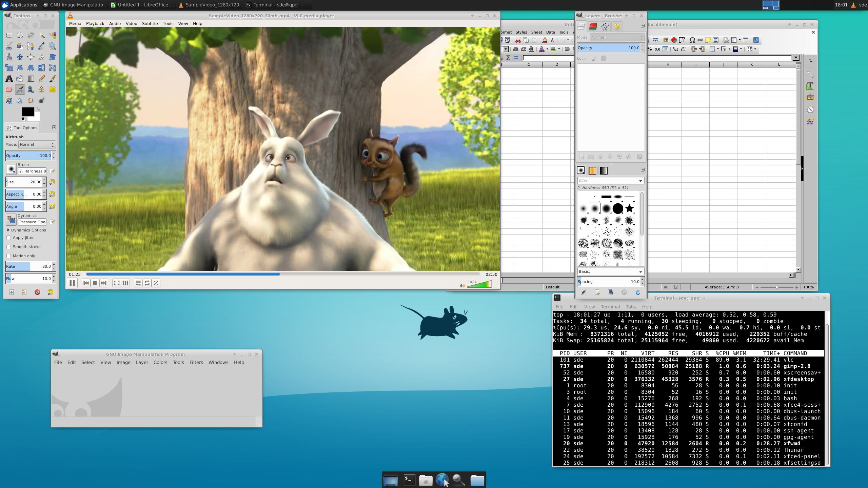Refresh brushes in the Brushes panel
Screen dimensions: 868x488
638,292
